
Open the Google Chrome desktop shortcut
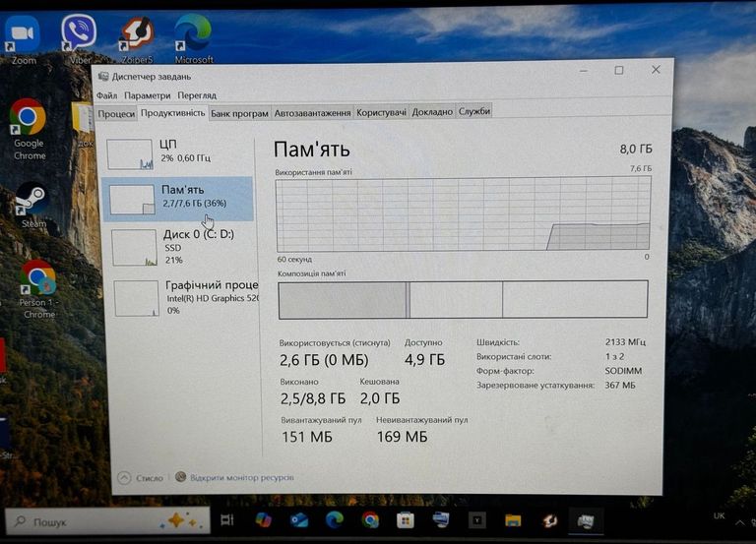click(x=29, y=129)
